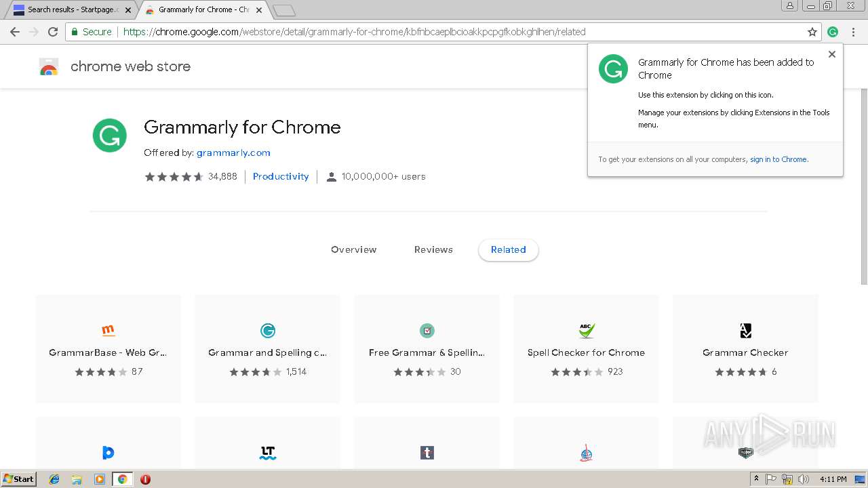The width and height of the screenshot is (868, 488).
Task: Open Spell Checker for Chrome title
Action: [586, 352]
